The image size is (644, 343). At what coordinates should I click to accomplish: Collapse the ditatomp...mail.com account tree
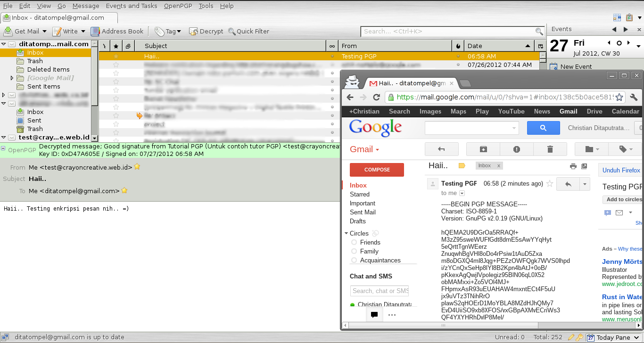click(4, 44)
